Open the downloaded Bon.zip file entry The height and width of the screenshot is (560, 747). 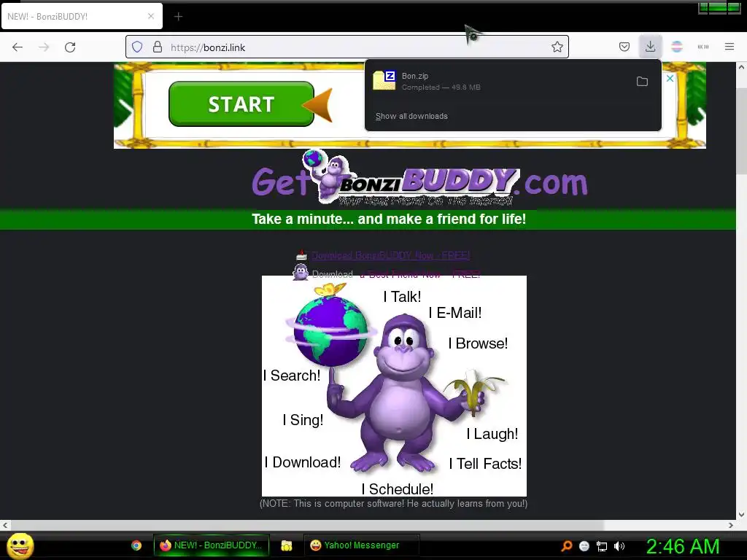pos(498,82)
